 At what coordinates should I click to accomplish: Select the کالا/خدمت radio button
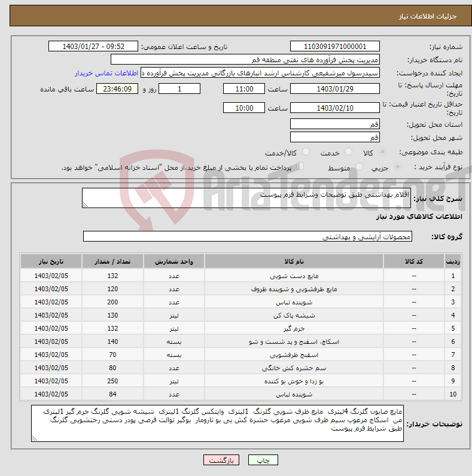[306, 152]
